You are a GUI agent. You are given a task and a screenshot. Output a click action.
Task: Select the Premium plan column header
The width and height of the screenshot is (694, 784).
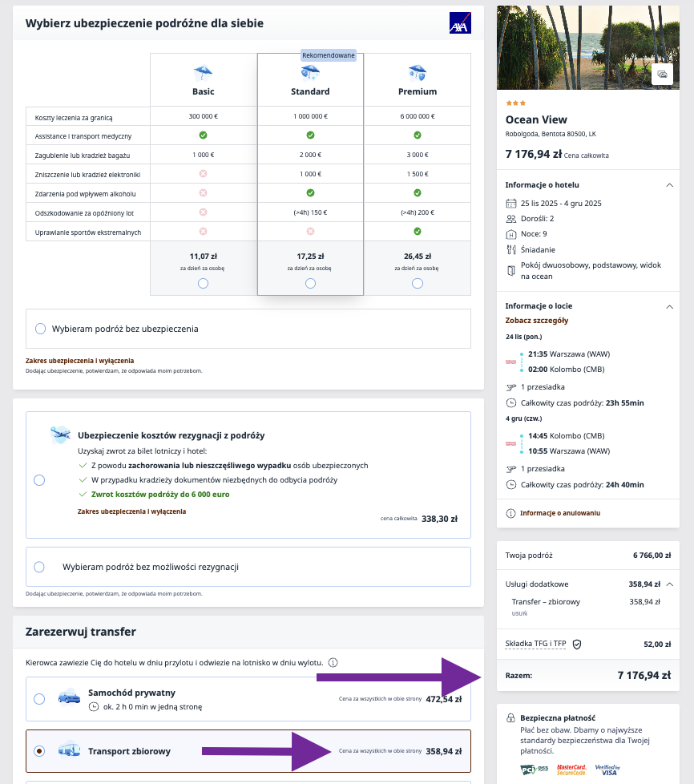tap(417, 91)
